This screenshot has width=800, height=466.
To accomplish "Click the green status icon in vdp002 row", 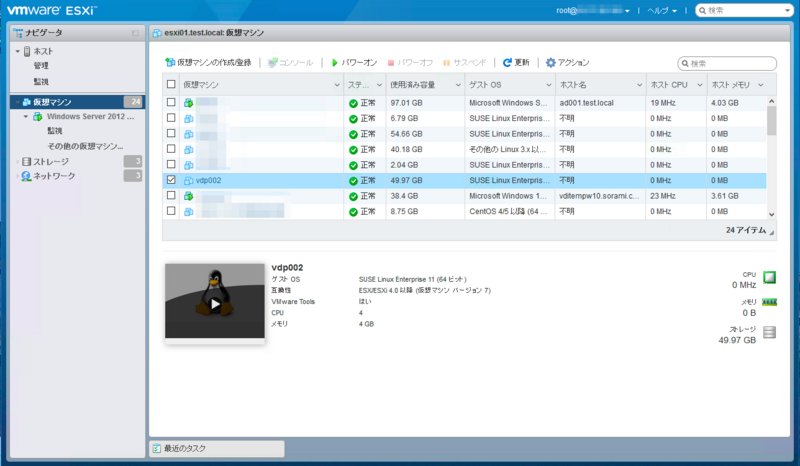I will pyautogui.click(x=353, y=181).
